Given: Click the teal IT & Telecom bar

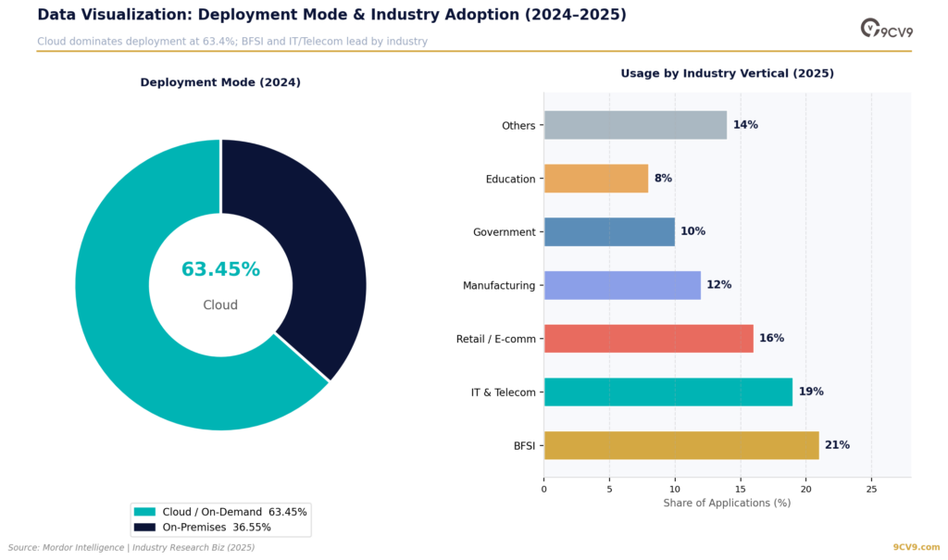Looking at the screenshot, I should (x=668, y=392).
